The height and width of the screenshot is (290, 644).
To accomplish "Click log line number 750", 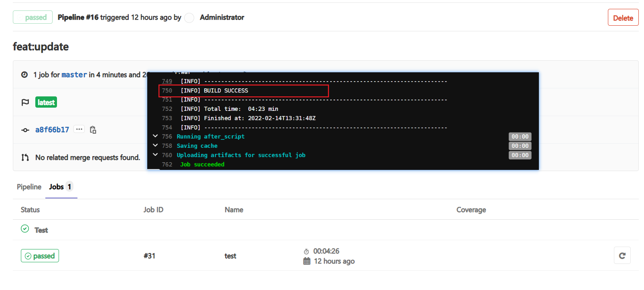I will point(167,91).
